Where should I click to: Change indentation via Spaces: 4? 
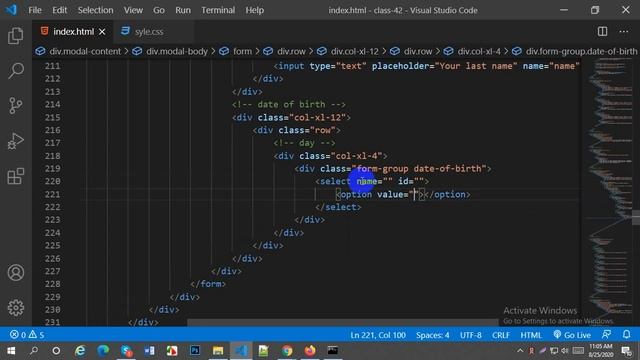tap(433, 335)
